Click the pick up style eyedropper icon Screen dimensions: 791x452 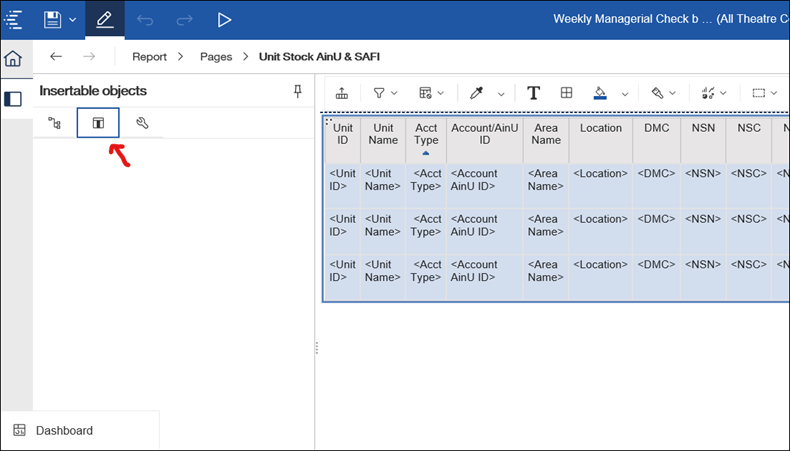point(476,93)
